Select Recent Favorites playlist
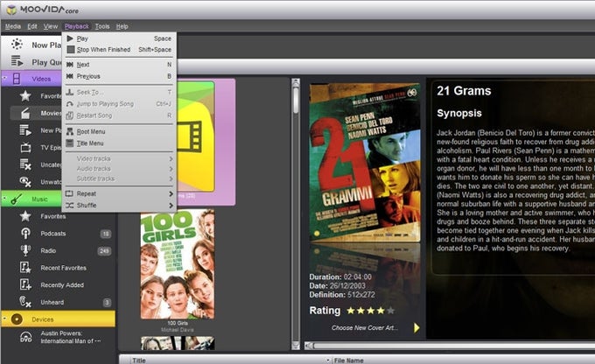595x364 pixels. tap(63, 268)
